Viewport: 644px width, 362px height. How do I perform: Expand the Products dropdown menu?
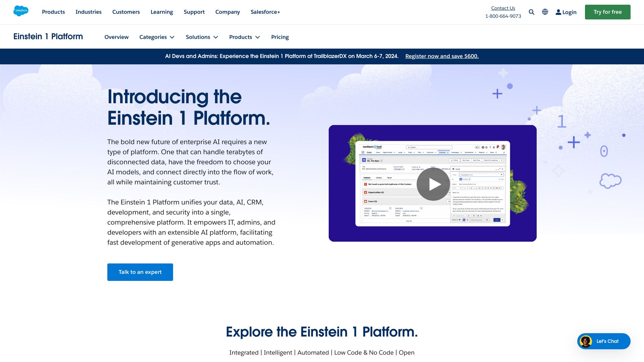[x=245, y=37]
